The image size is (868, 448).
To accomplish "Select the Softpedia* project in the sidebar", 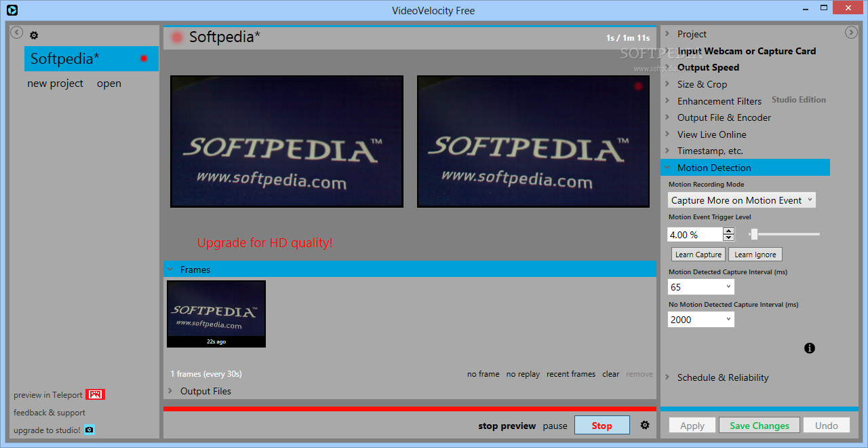I will tap(92, 58).
